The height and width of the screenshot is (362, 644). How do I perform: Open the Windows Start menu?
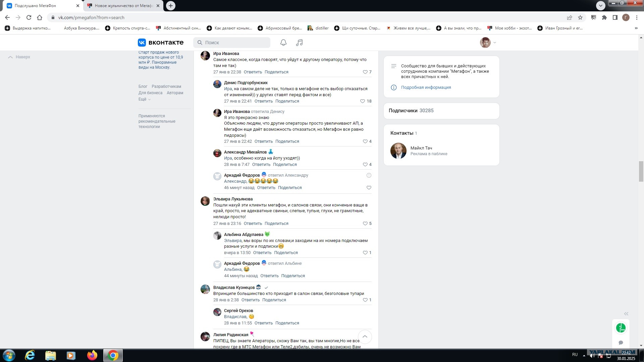[x=9, y=355]
